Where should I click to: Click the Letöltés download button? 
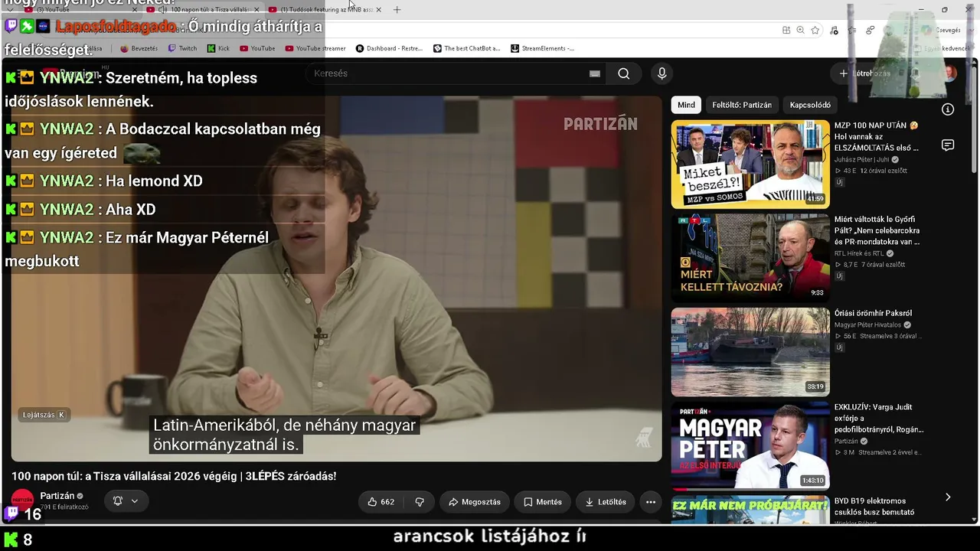tap(606, 502)
